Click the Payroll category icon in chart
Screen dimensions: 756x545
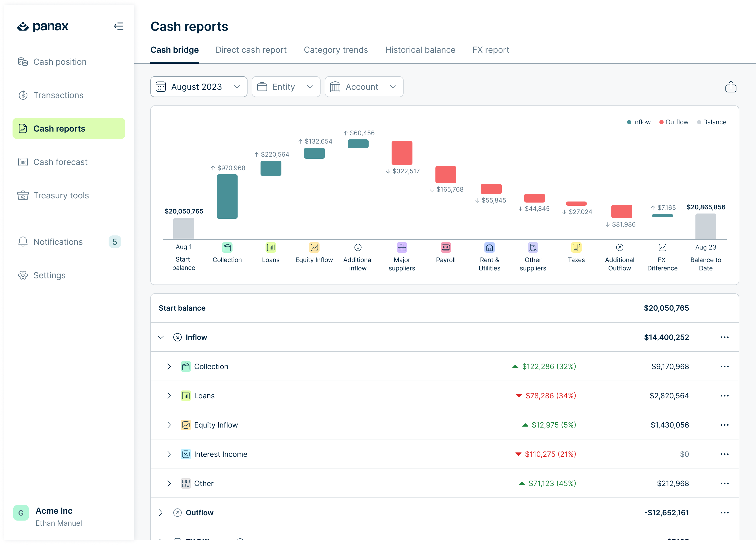click(446, 247)
